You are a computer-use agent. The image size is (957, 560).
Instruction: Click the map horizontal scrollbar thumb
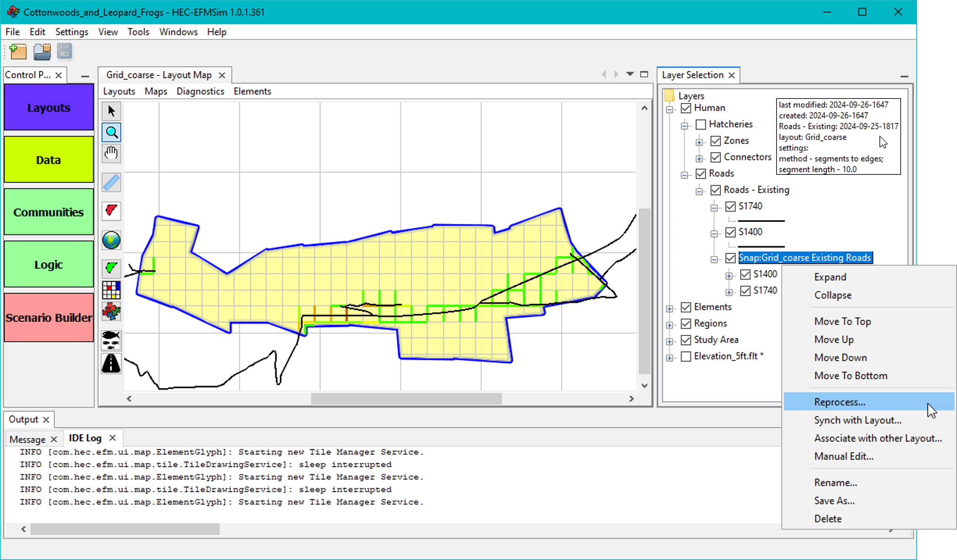[406, 399]
